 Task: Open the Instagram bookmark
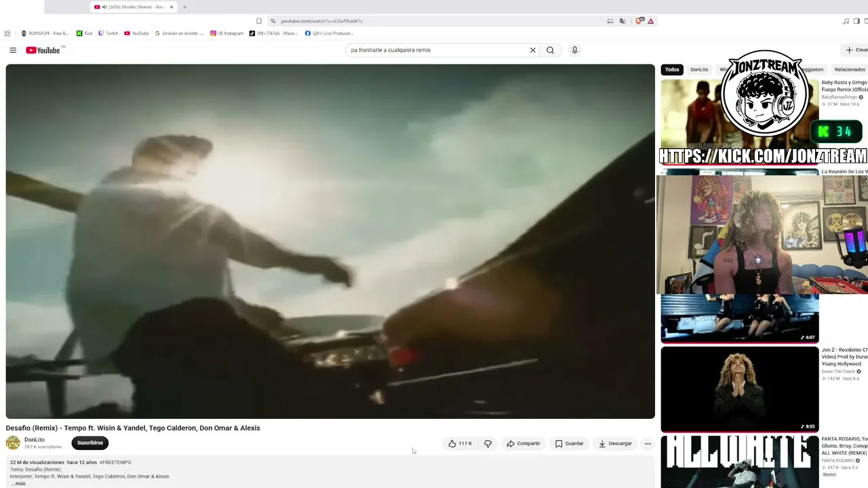click(x=226, y=33)
